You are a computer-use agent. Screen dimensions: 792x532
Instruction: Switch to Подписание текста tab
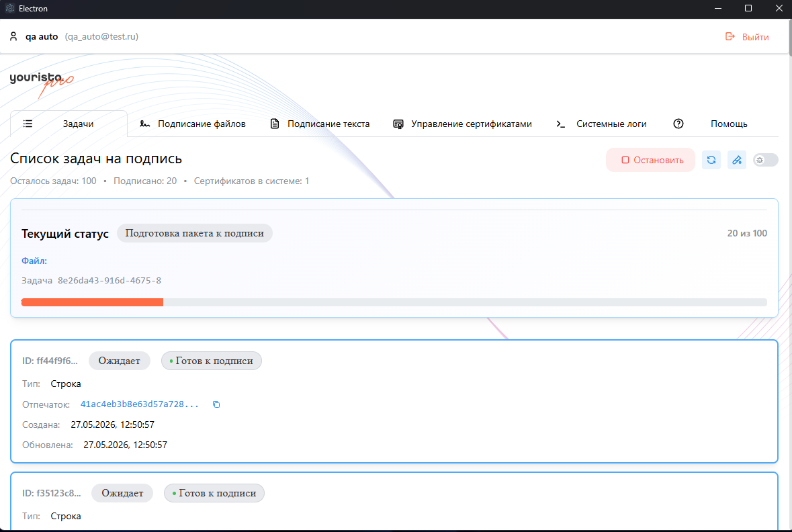[320, 124]
